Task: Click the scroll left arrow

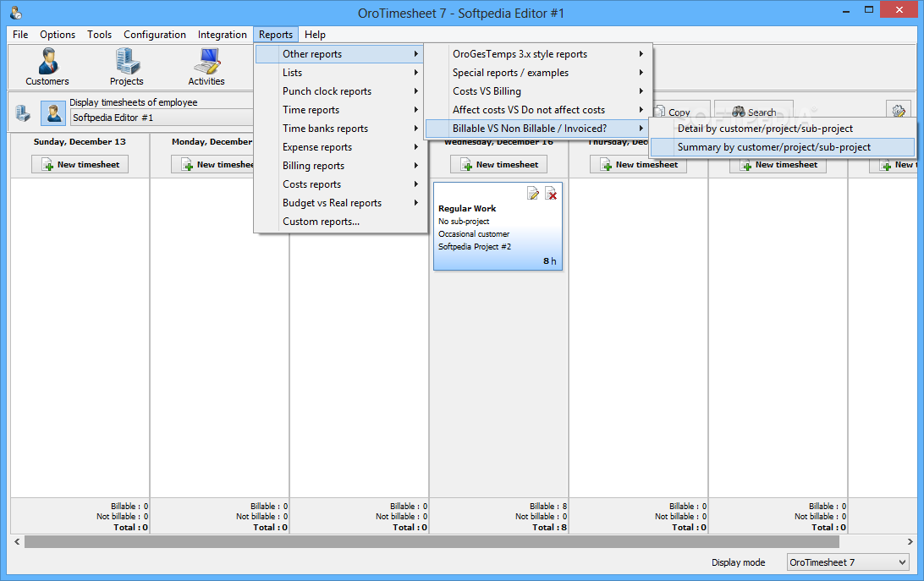Action: [17, 541]
